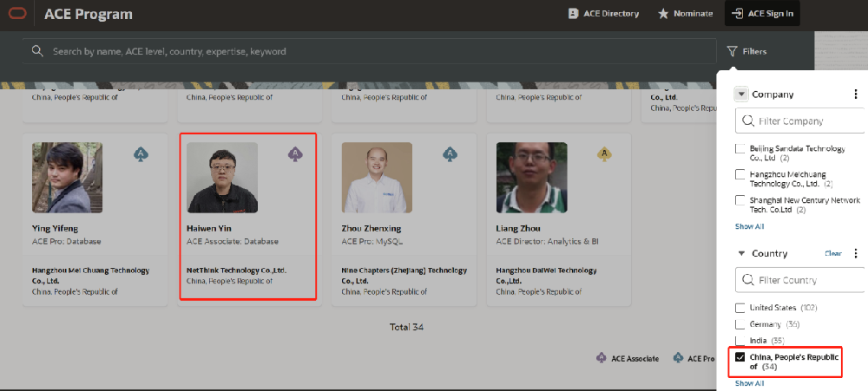Open the Country section three-dot menu
The image size is (868, 391).
856,254
